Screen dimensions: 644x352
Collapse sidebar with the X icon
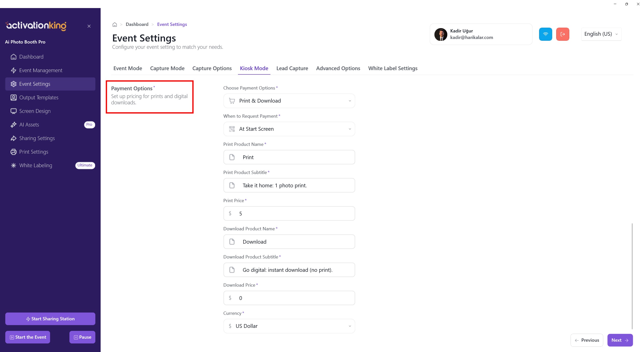(x=89, y=26)
